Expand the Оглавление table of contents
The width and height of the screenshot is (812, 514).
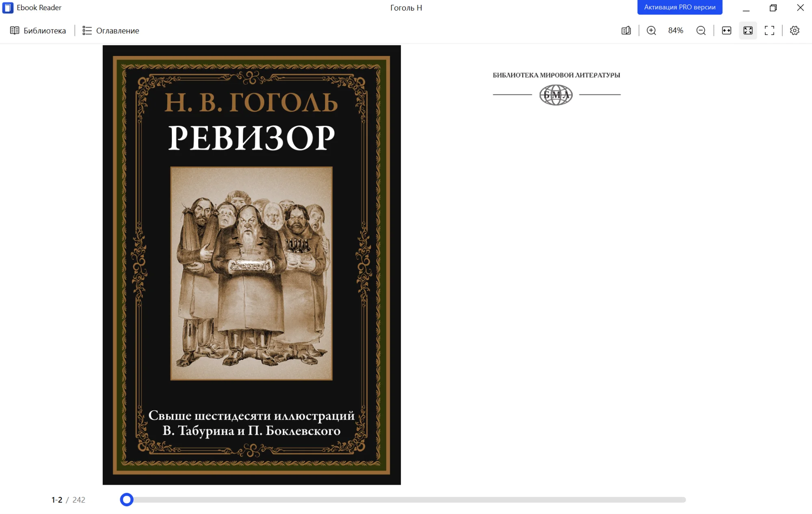tap(110, 30)
